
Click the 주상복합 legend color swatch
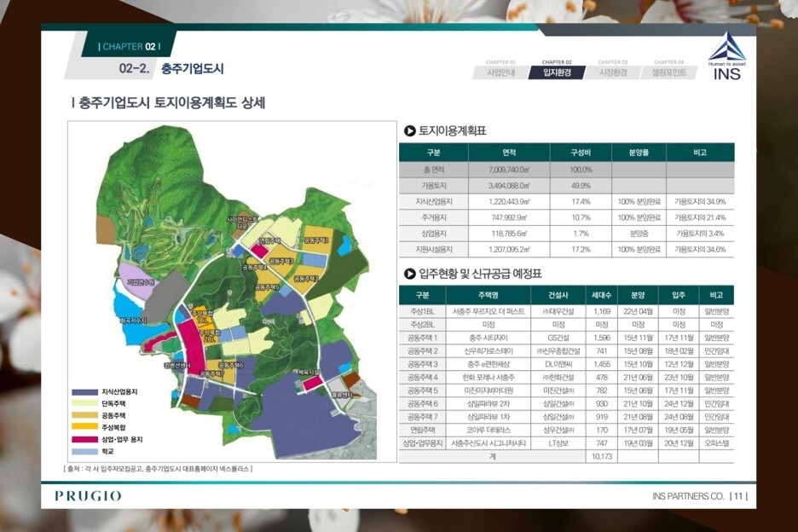(x=84, y=427)
